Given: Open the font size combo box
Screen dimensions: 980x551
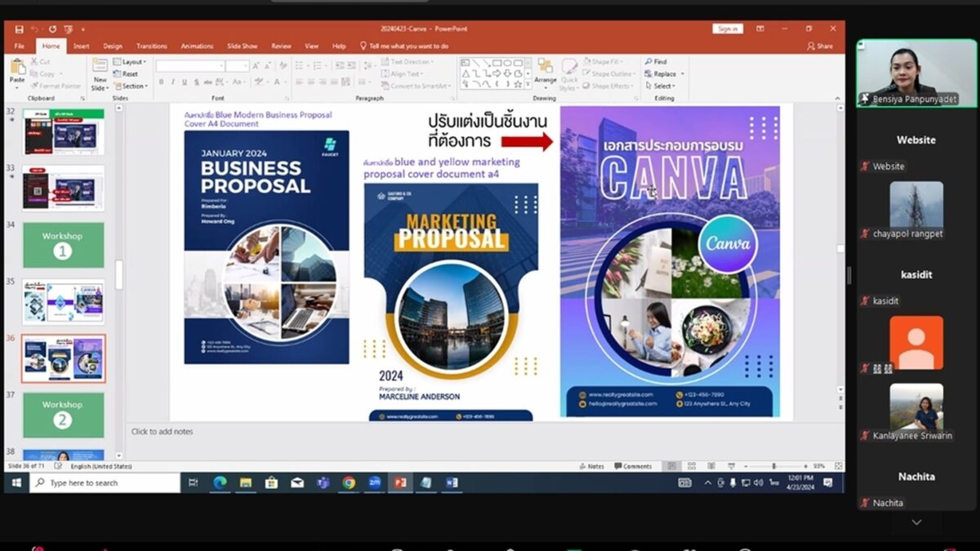Looking at the screenshot, I should pyautogui.click(x=238, y=65).
